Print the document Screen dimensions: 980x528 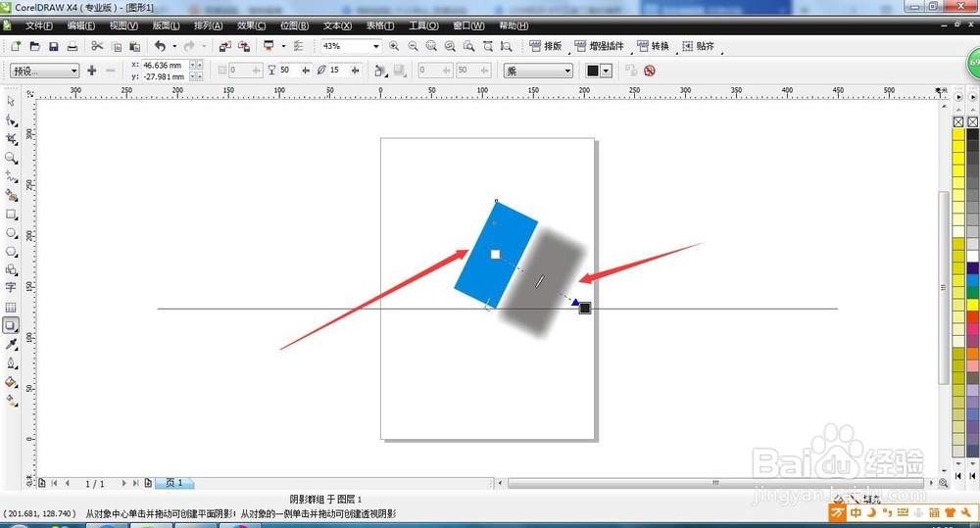click(73, 46)
